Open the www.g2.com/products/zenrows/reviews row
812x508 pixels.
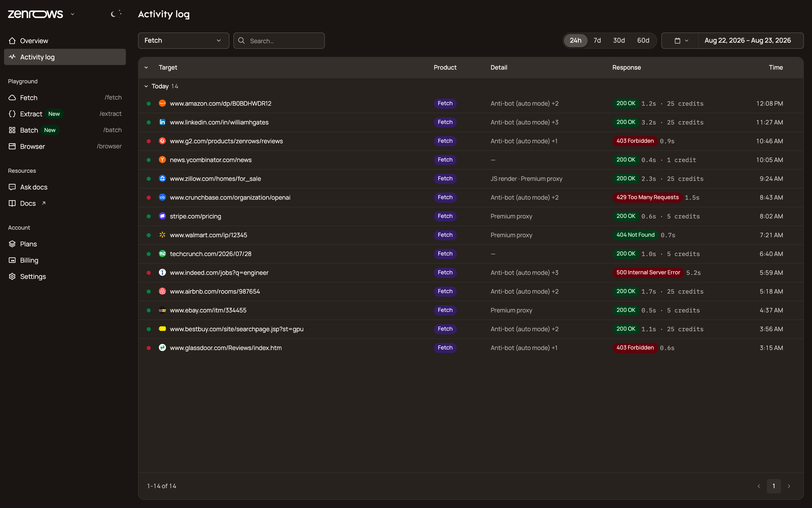(471, 141)
